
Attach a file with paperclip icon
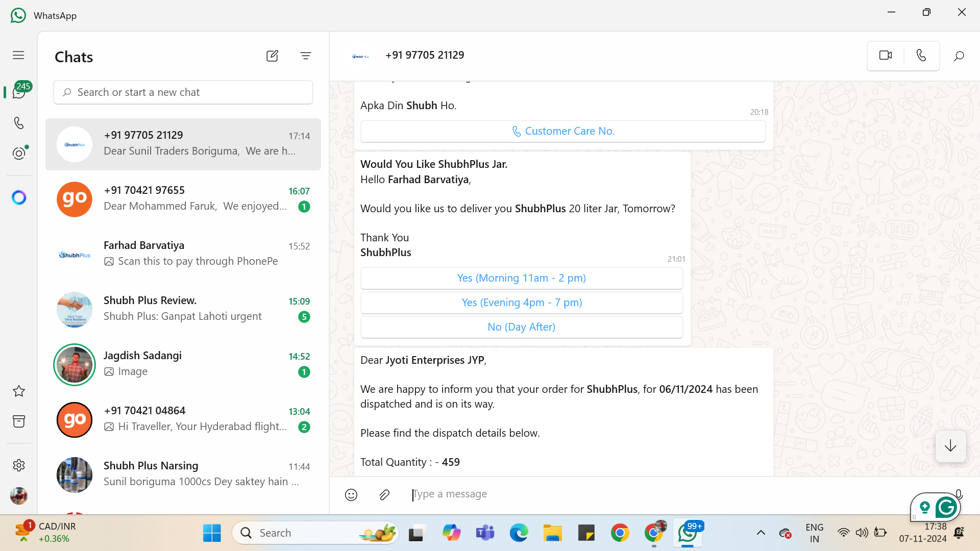tap(384, 495)
